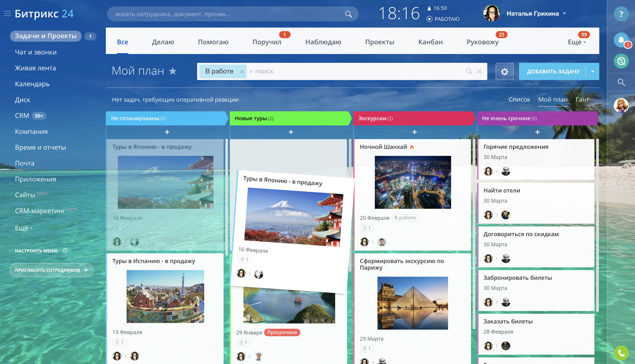Click Пригласить сотрудников button
Screen dimensions: 635x364
click(x=51, y=270)
